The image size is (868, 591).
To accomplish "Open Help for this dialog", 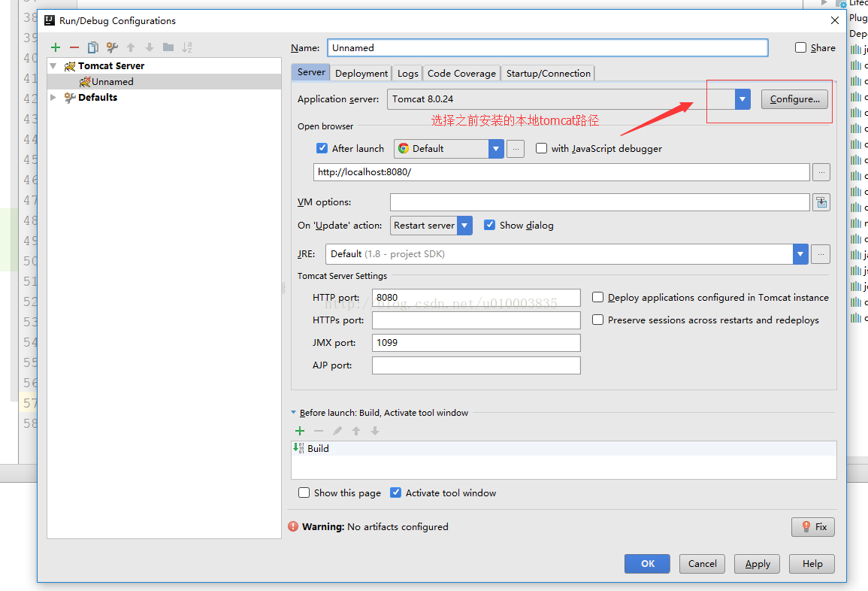I will (812, 563).
